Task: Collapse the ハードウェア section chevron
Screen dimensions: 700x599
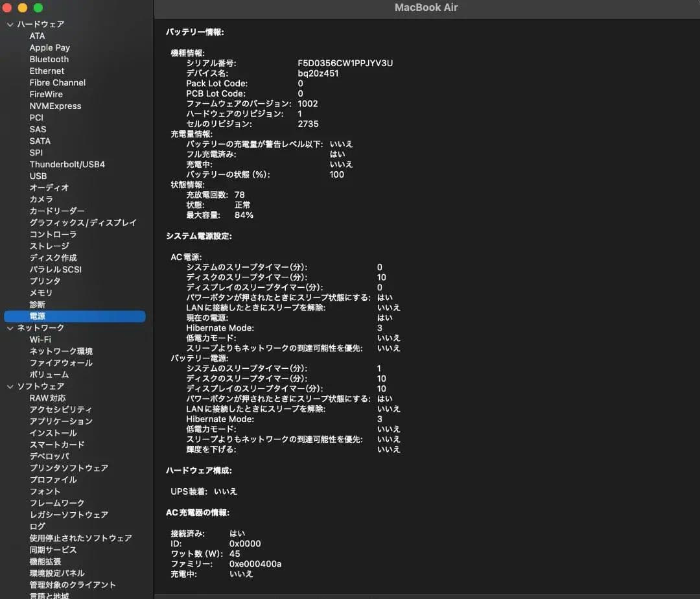Action: tap(10, 24)
